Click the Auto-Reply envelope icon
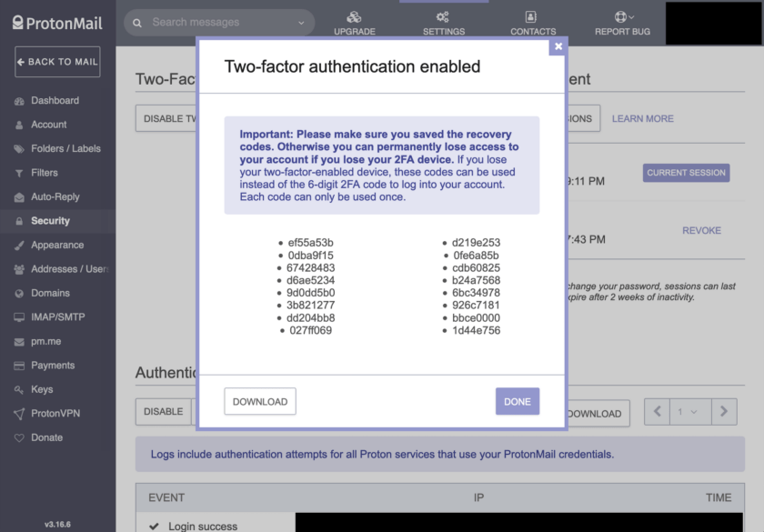Viewport: 764px width, 532px height. (19, 197)
